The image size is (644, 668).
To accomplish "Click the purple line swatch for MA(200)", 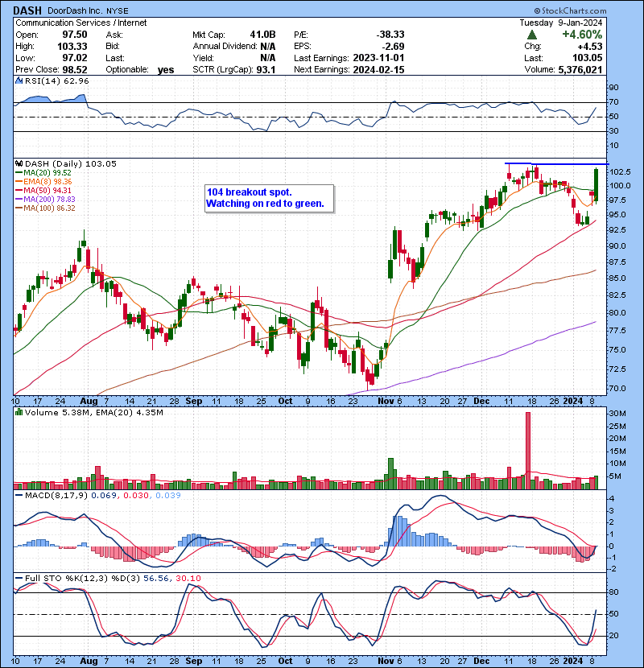I will [19, 200].
